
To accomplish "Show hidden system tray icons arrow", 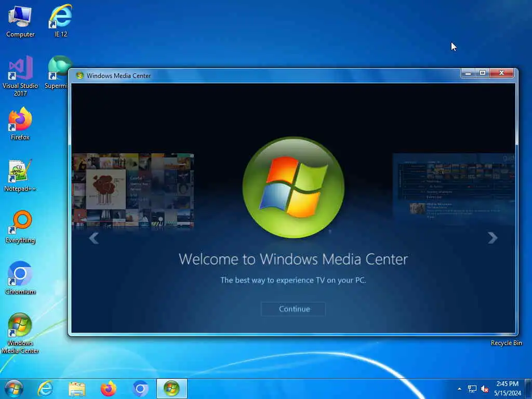I will (x=459, y=389).
